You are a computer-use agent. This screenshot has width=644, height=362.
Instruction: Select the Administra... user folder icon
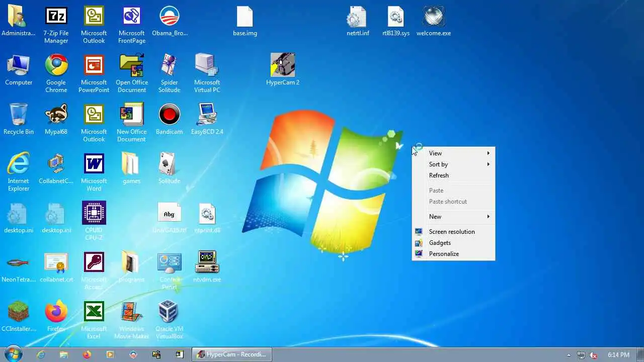19,21
